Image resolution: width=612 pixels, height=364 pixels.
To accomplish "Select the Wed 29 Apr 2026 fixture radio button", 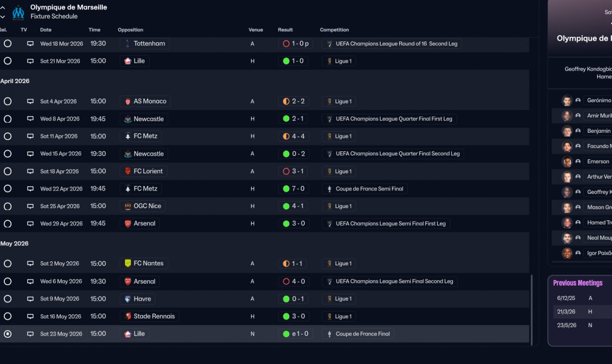I will point(8,224).
